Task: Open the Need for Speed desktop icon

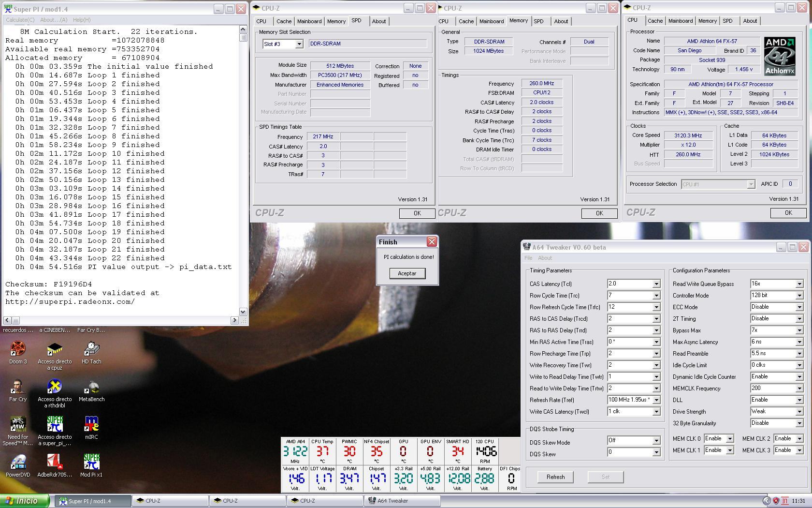Action: (x=18, y=425)
